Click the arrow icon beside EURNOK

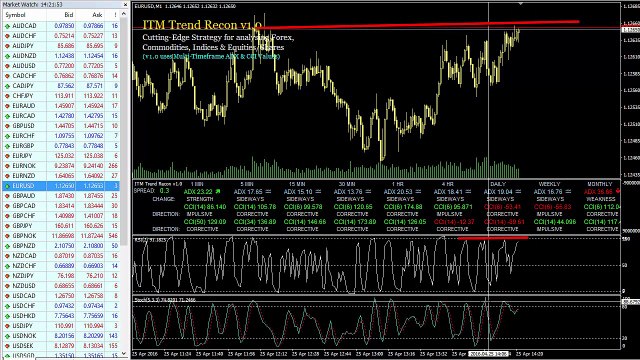tap(7, 166)
